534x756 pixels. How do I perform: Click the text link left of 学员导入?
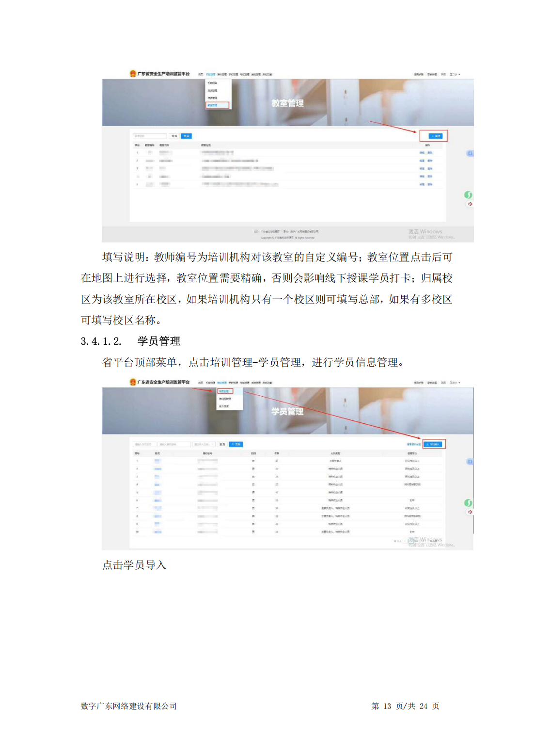click(x=413, y=444)
